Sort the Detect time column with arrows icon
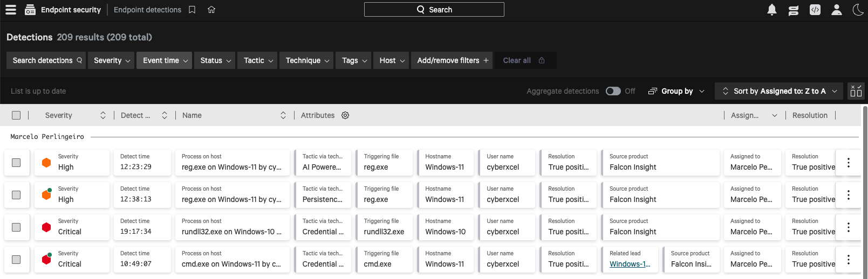 (165, 115)
